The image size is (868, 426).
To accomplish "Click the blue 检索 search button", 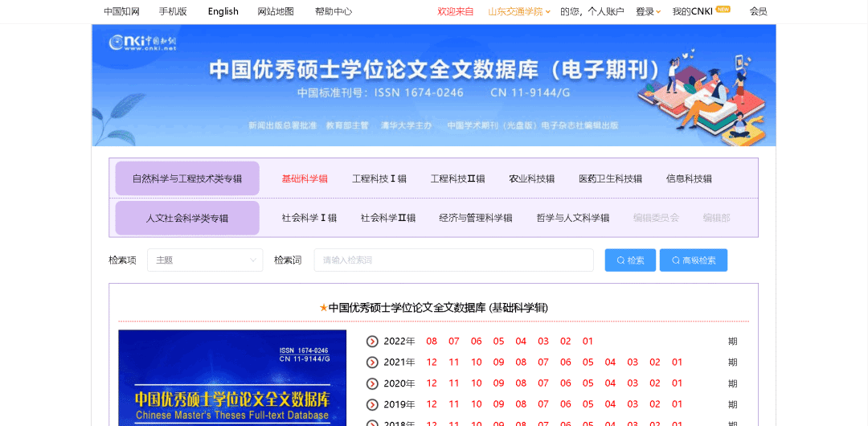I will point(630,260).
